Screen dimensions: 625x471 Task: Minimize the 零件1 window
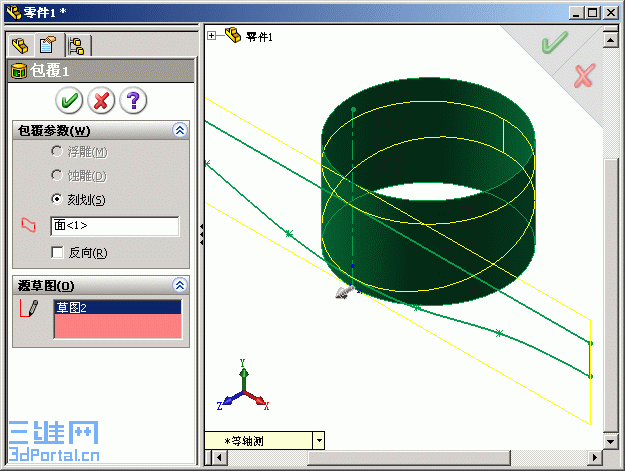[576, 13]
